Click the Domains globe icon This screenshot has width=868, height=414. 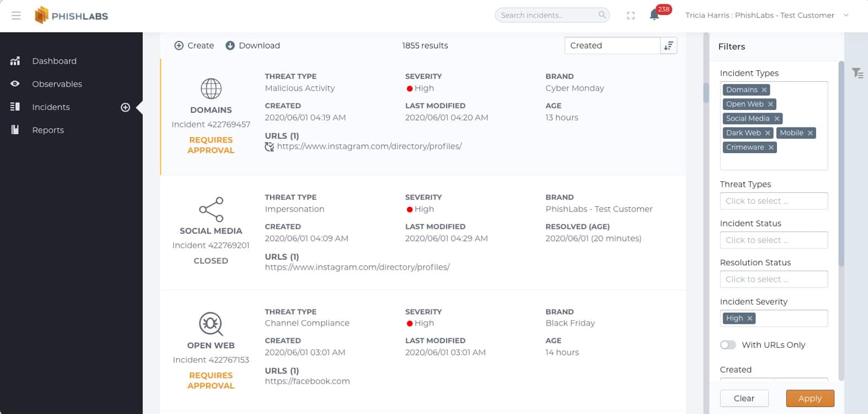[x=211, y=88]
